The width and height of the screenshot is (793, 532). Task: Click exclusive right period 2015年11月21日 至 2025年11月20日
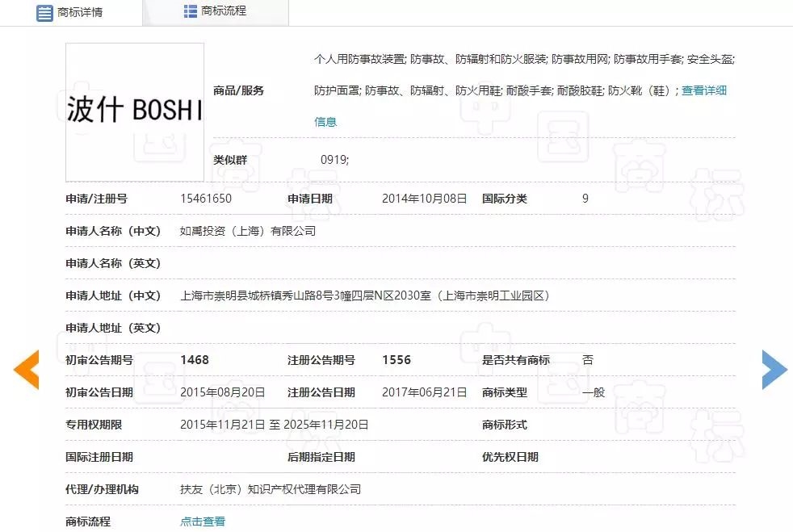[274, 425]
